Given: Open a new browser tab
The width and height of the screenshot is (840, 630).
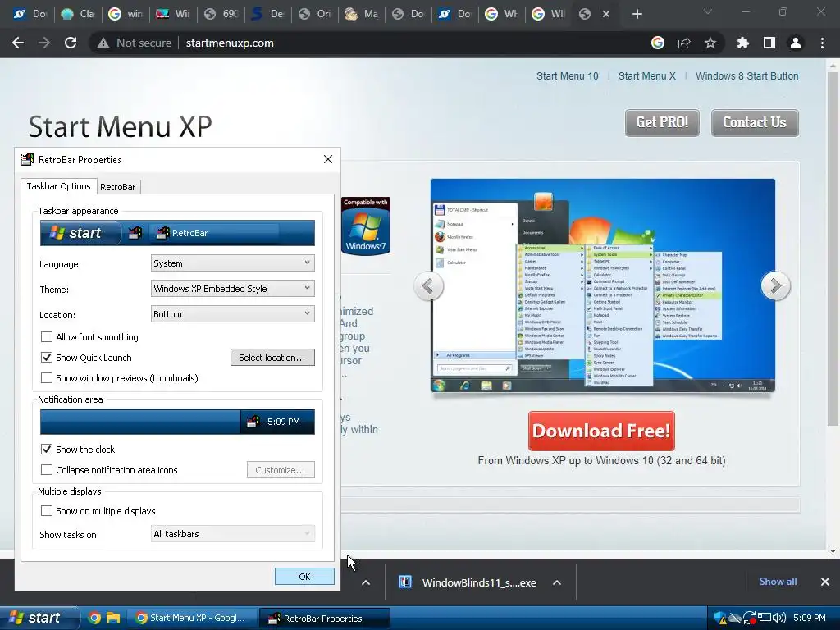Looking at the screenshot, I should (637, 14).
